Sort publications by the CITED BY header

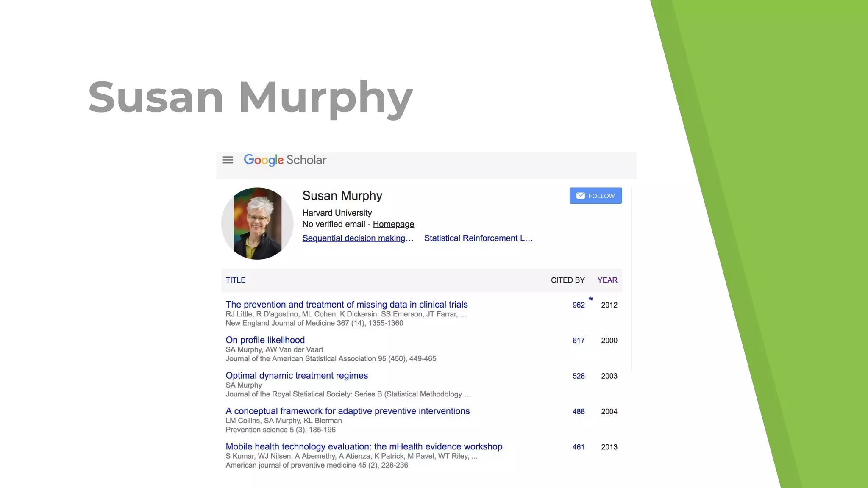[x=568, y=280]
